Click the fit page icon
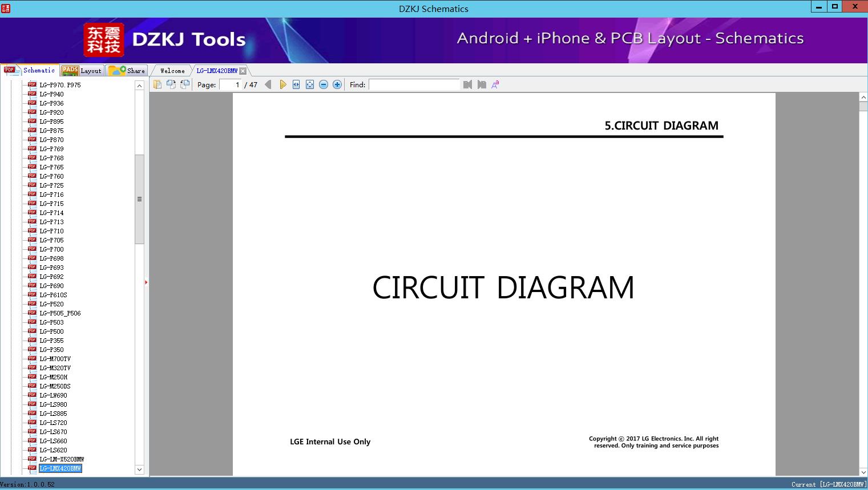This screenshot has height=490, width=868. pos(310,84)
